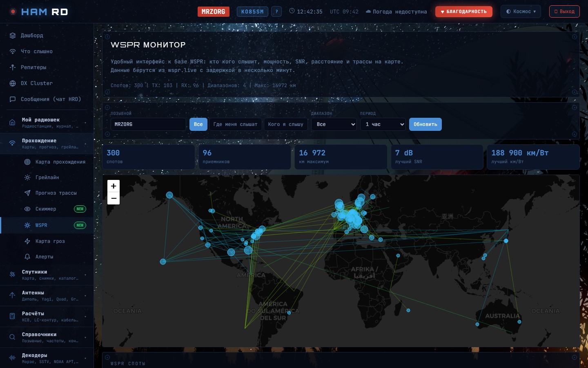Click the Dashboard layers icon in sidebar
This screenshot has width=588, height=368.
click(13, 36)
